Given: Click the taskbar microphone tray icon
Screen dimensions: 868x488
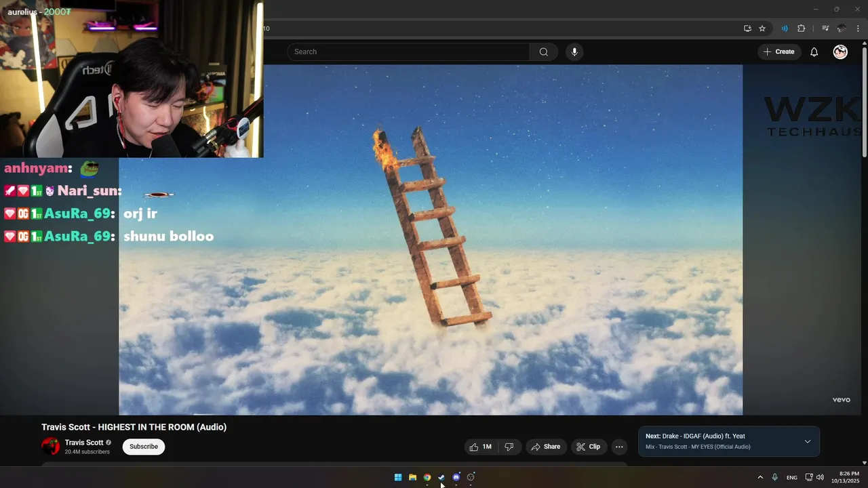Looking at the screenshot, I should [775, 477].
